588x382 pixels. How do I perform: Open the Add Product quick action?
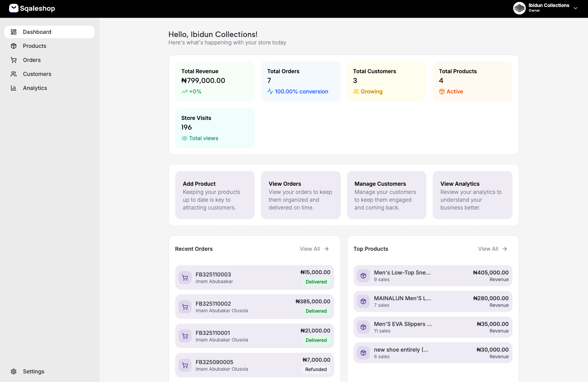click(215, 195)
